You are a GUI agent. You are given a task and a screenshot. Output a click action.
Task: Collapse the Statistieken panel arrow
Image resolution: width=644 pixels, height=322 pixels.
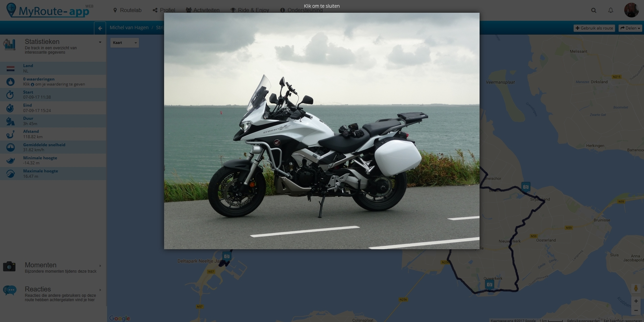tap(100, 42)
